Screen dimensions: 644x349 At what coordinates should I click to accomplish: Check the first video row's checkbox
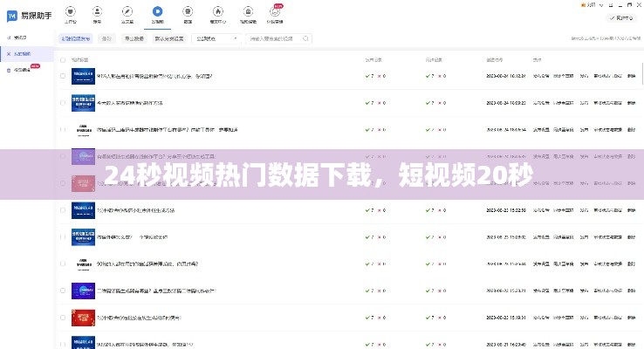click(x=63, y=77)
